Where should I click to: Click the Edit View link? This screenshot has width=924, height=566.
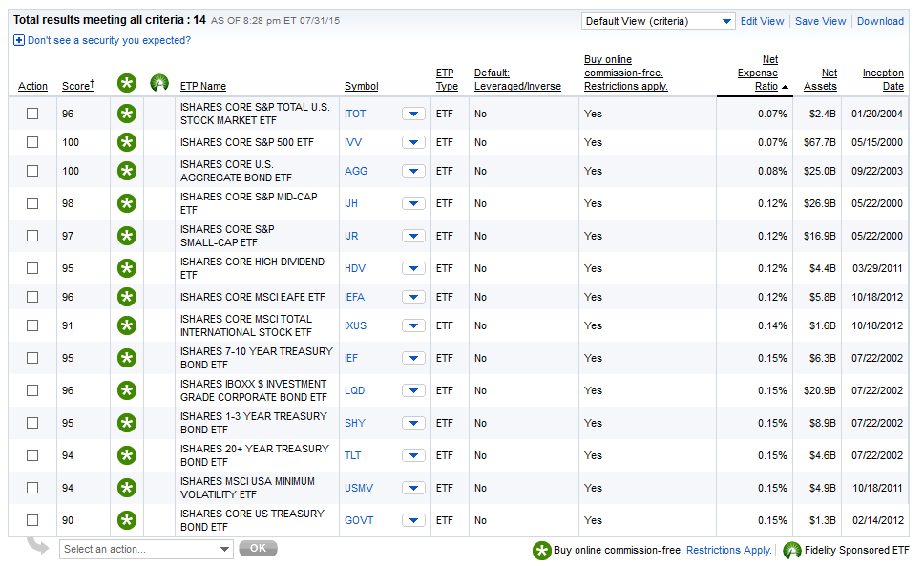(762, 21)
